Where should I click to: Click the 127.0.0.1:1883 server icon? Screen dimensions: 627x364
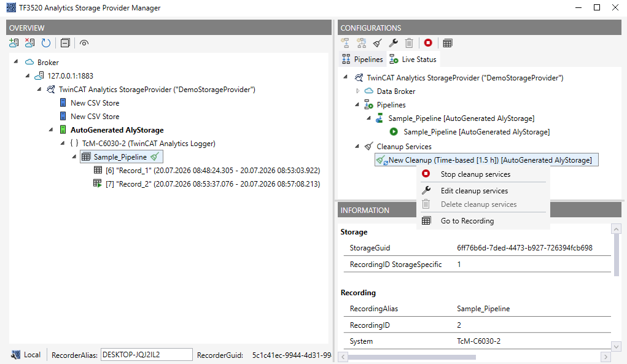pyautogui.click(x=39, y=76)
